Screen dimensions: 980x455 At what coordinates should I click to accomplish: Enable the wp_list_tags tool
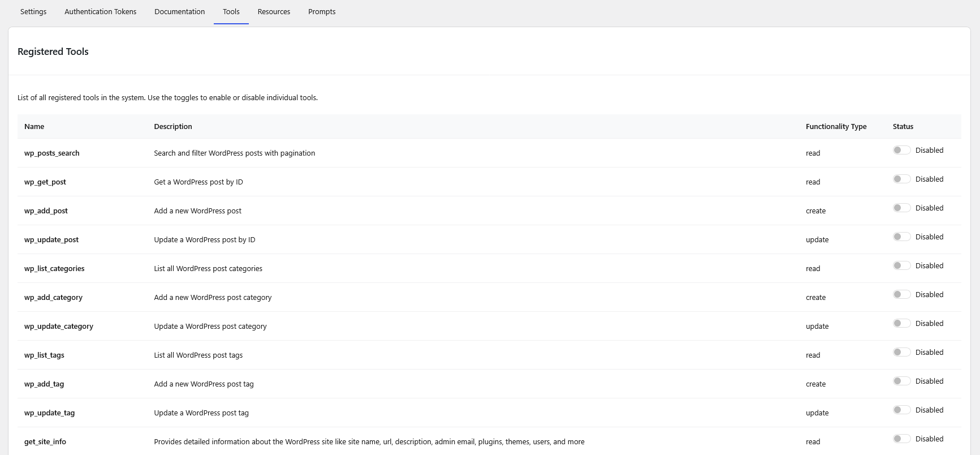click(901, 352)
